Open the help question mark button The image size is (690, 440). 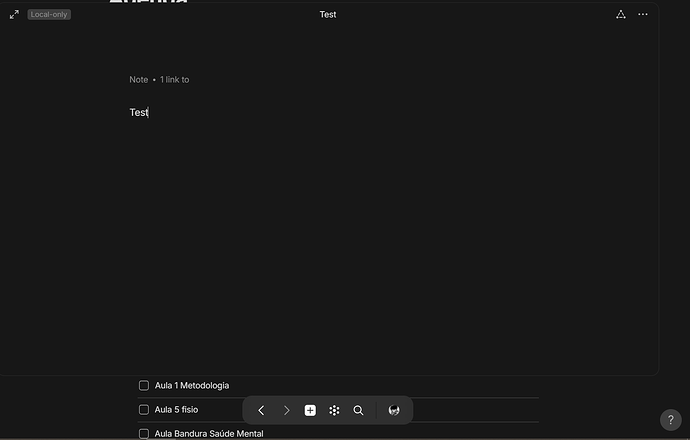click(x=671, y=420)
